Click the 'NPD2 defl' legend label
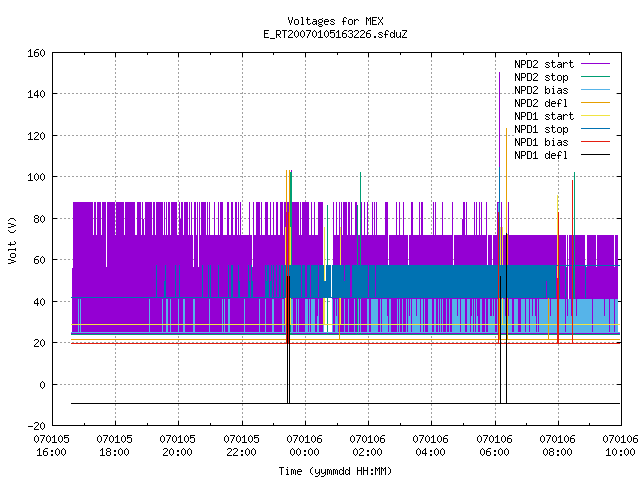Screen dimensions: 640x480 (541, 103)
